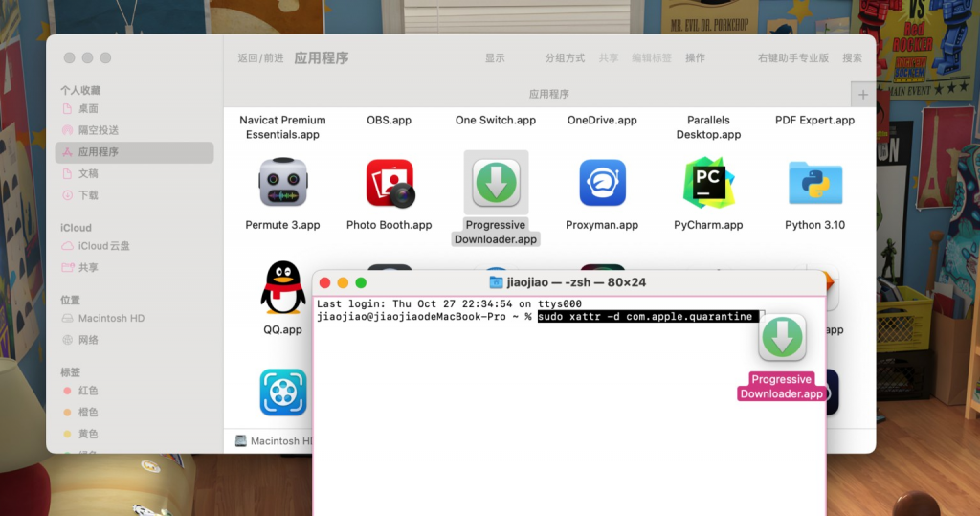Screen dimensions: 980x516
Task: Open the Proxyman app icon
Action: (602, 183)
